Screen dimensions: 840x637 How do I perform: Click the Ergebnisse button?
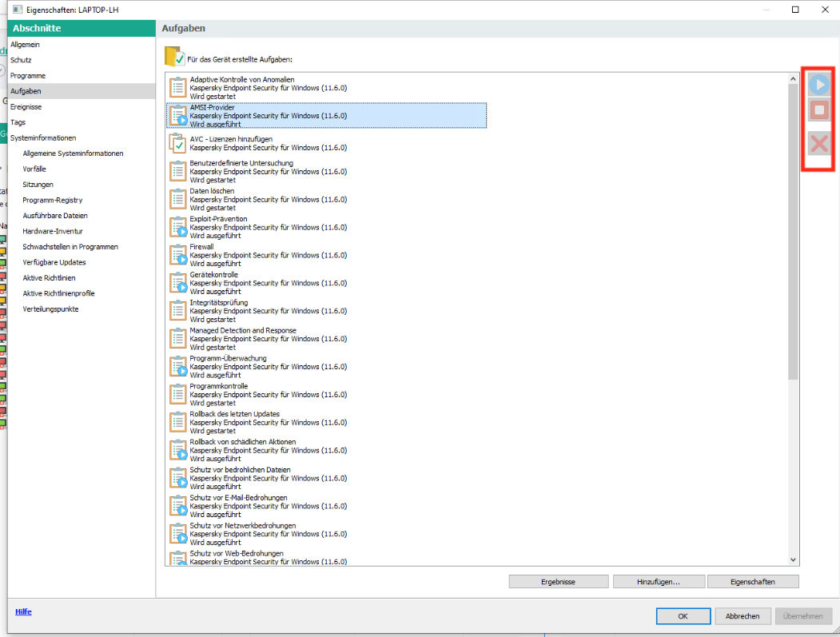pos(558,581)
